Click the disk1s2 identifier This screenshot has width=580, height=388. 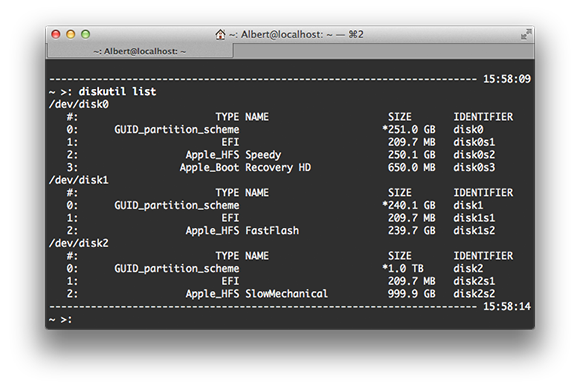(x=474, y=230)
